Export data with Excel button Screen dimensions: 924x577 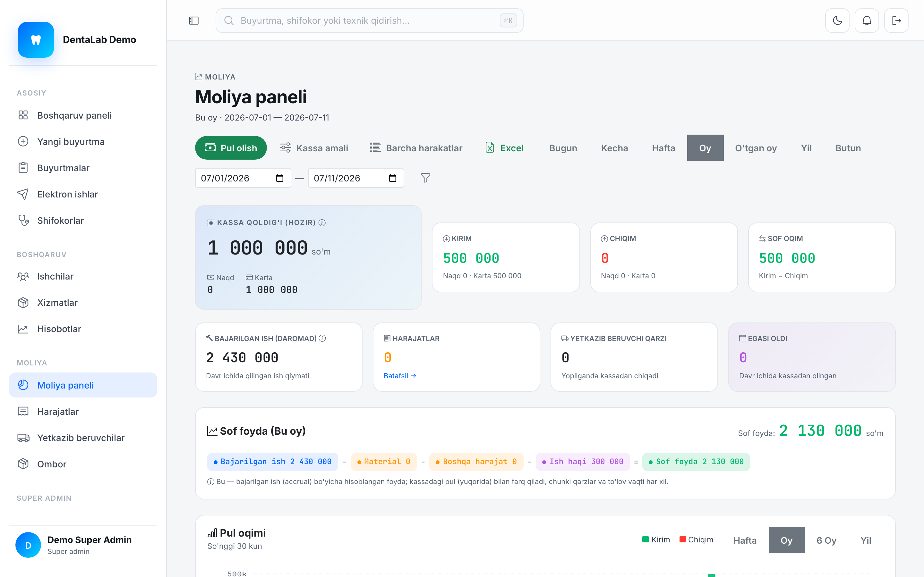[x=504, y=148]
